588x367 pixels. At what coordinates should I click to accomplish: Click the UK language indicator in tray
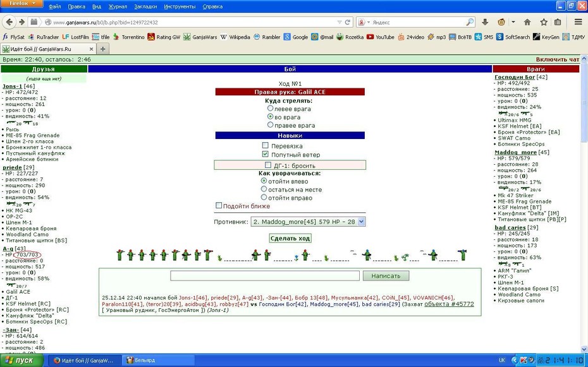point(502,360)
